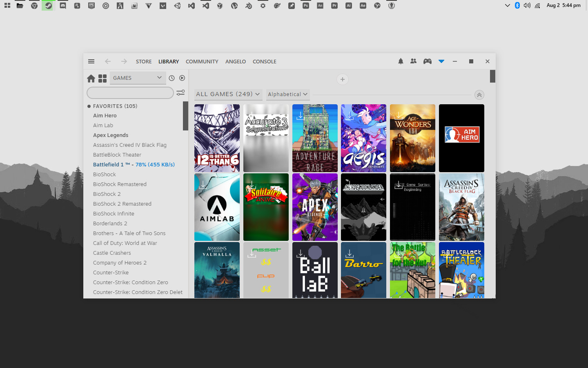Viewport: 588px width, 368px height.
Task: Open Assassin's Creed Valhalla cover
Action: coord(217,270)
